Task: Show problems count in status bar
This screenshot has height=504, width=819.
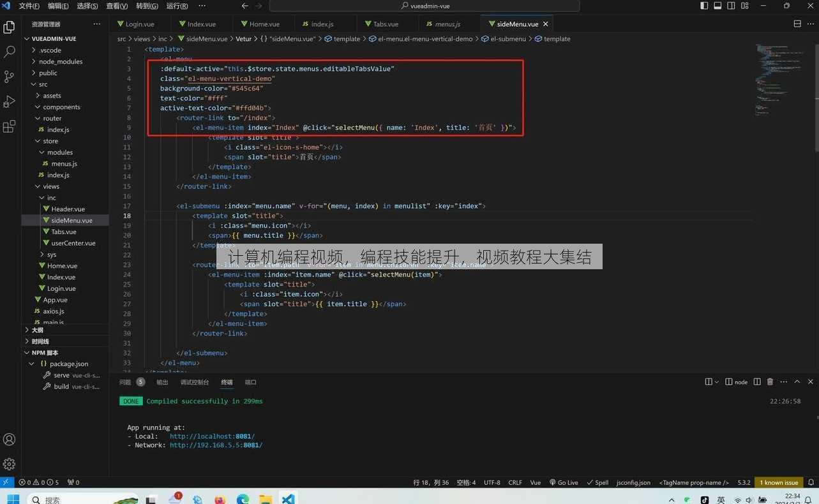Action: coord(39,482)
